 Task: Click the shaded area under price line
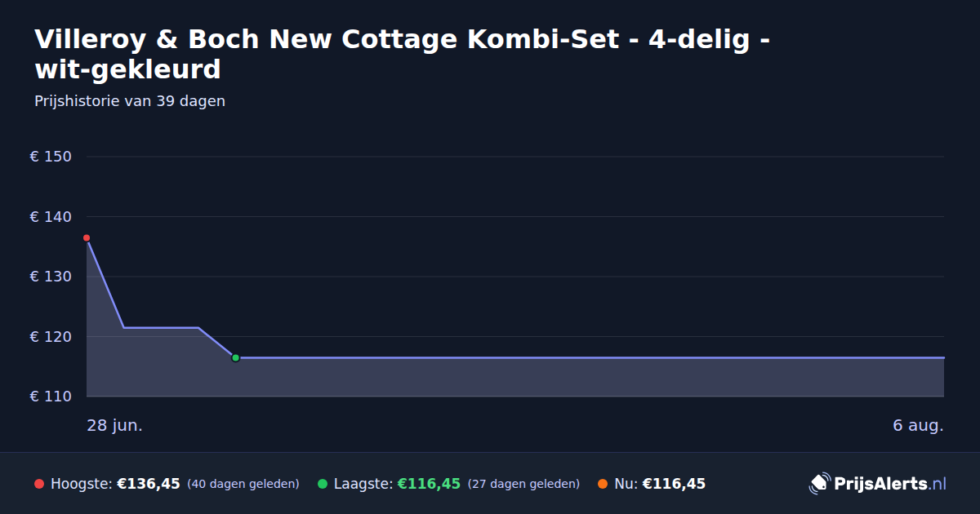(x=514, y=377)
